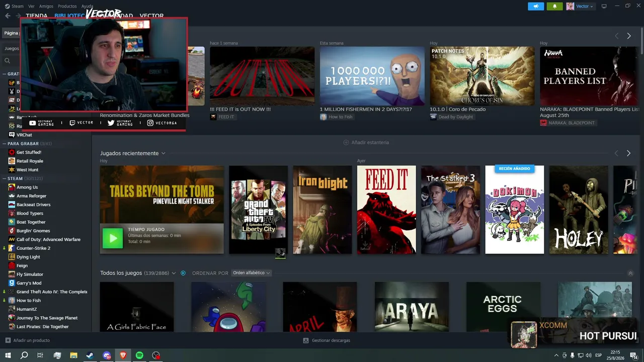This screenshot has width=644, height=362.
Task: Open the Ver menu
Action: tap(32, 6)
